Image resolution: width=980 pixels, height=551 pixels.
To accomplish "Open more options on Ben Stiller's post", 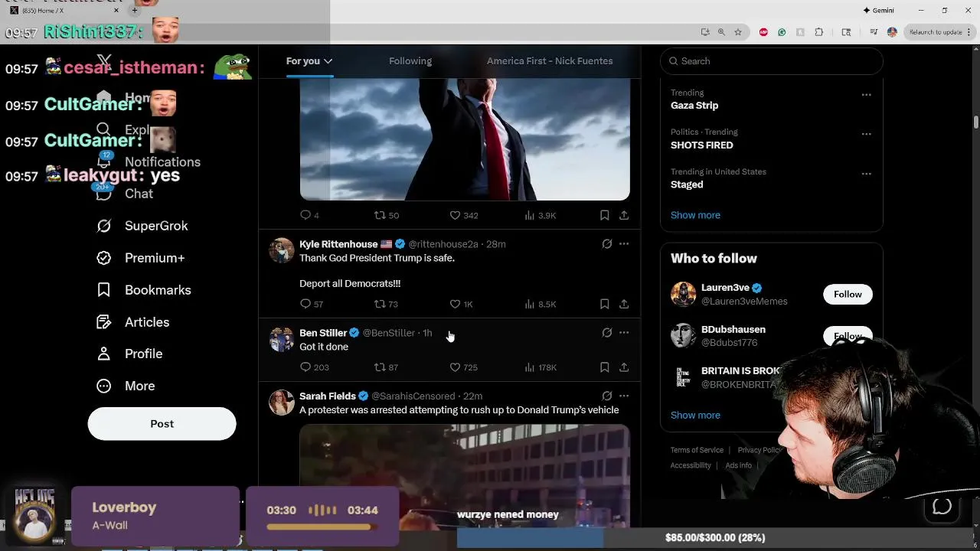I will (624, 333).
